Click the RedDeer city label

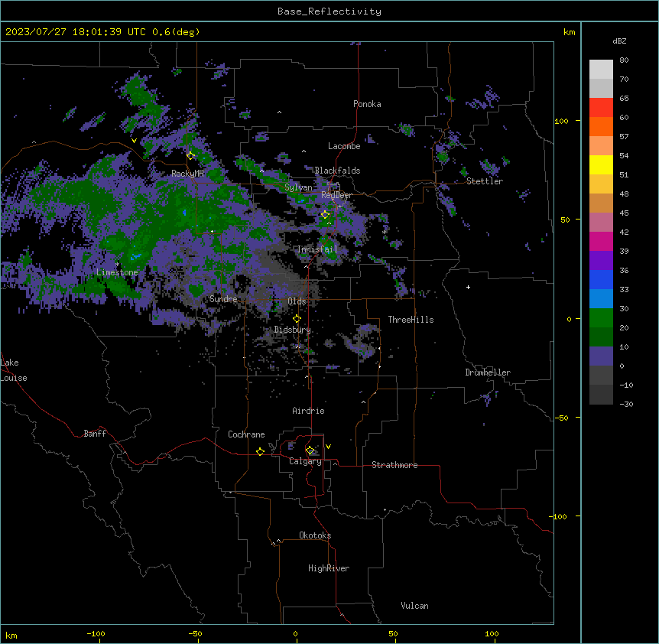[x=336, y=195]
